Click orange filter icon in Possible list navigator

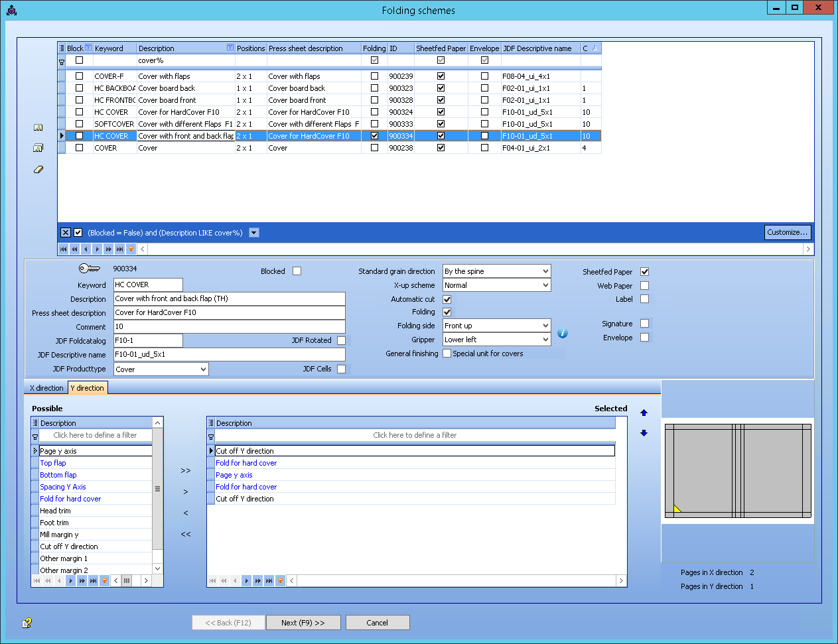click(x=104, y=581)
